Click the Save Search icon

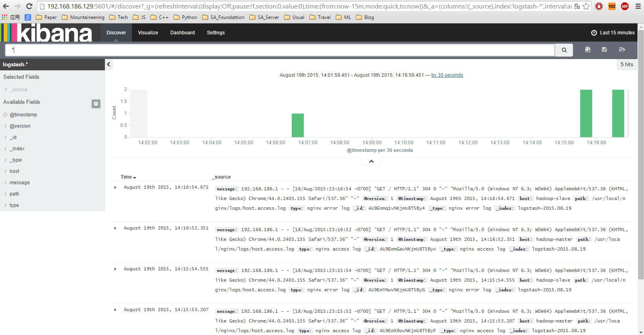coord(604,49)
